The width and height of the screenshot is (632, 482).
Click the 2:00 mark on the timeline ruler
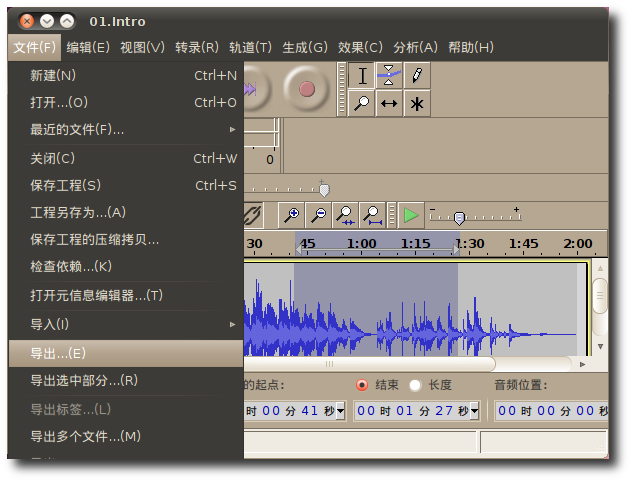(x=578, y=243)
